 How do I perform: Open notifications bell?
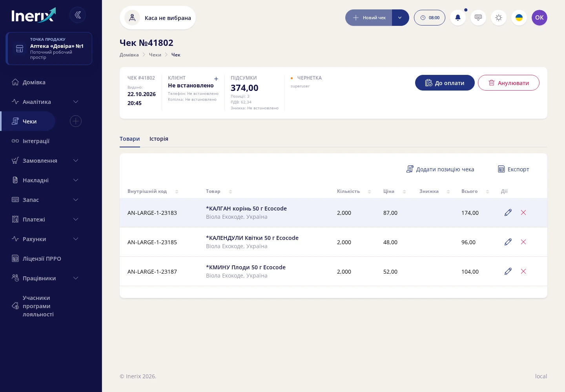click(x=458, y=18)
